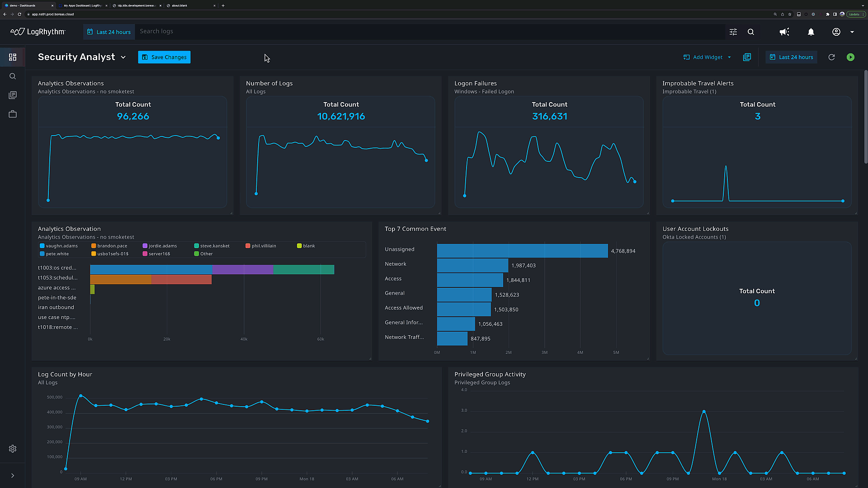The height and width of the screenshot is (488, 868).
Task: Click the Save Changes button
Action: click(x=164, y=57)
